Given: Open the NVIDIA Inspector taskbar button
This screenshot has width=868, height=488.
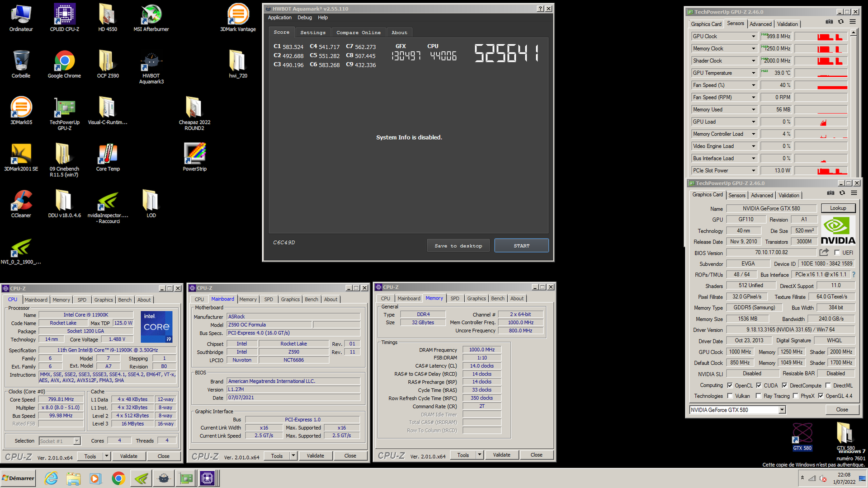Looking at the screenshot, I should tap(141, 478).
